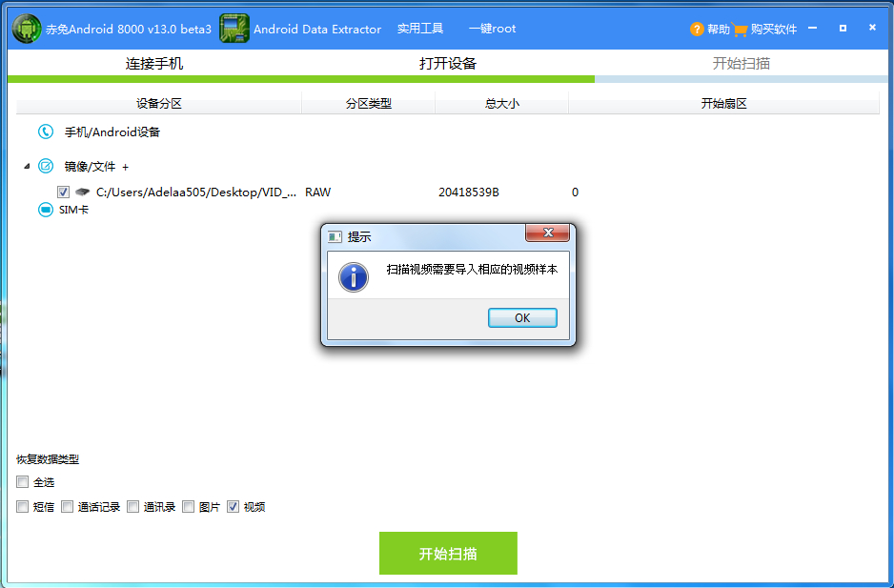
Task: Open 购买软件 purchase link
Action: coord(774,30)
